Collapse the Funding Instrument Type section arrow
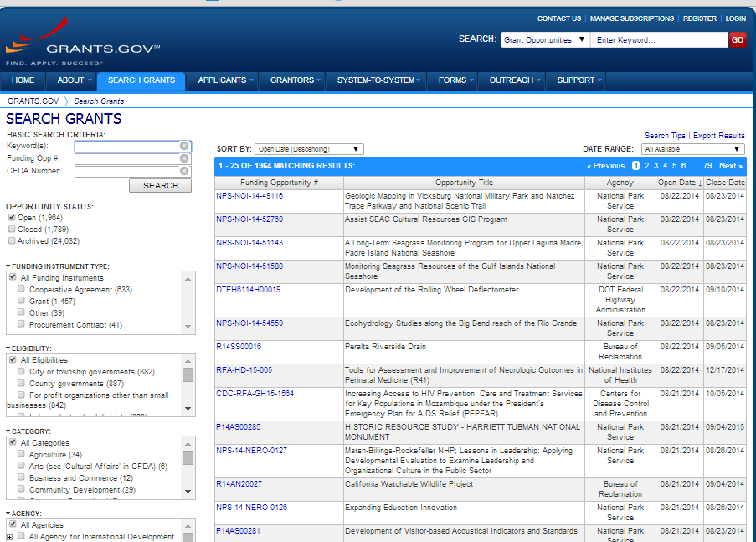 point(8,266)
